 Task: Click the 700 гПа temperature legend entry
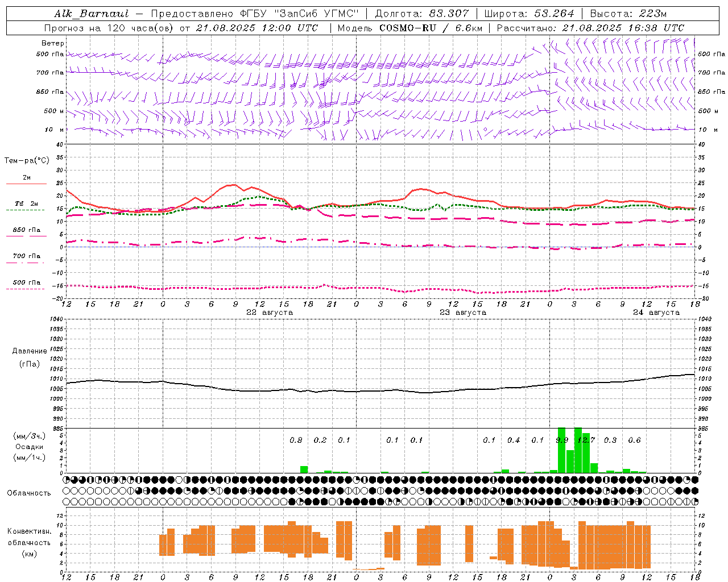[27, 256]
